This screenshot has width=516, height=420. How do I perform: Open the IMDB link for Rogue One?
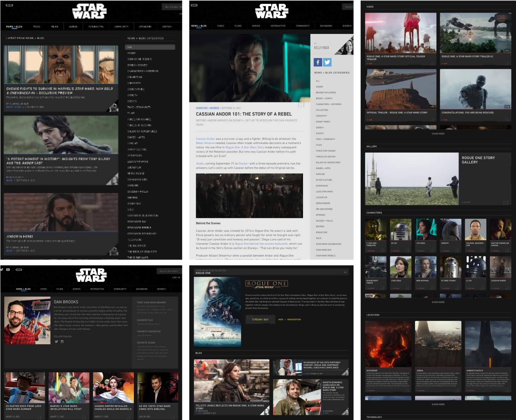[x=280, y=319]
